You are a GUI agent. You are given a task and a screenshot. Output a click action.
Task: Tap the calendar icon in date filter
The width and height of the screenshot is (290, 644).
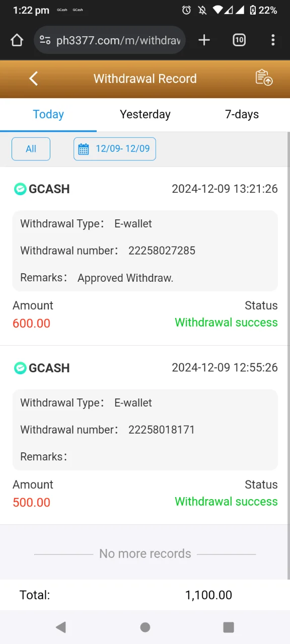point(84,149)
